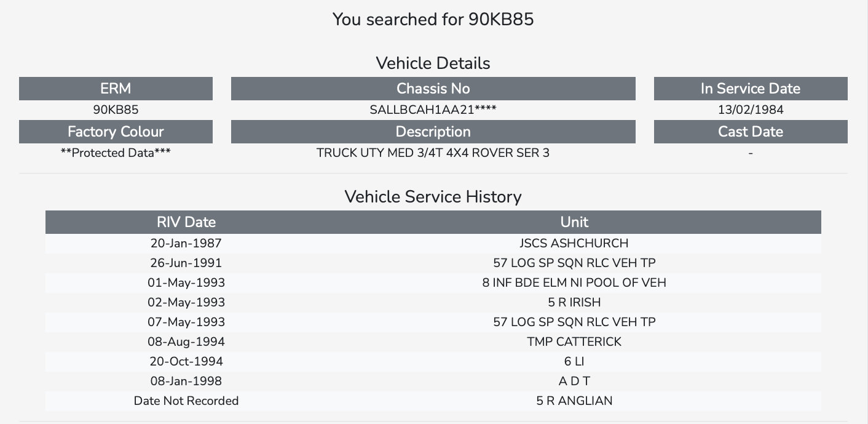Select the Chassis No header

[x=433, y=89]
